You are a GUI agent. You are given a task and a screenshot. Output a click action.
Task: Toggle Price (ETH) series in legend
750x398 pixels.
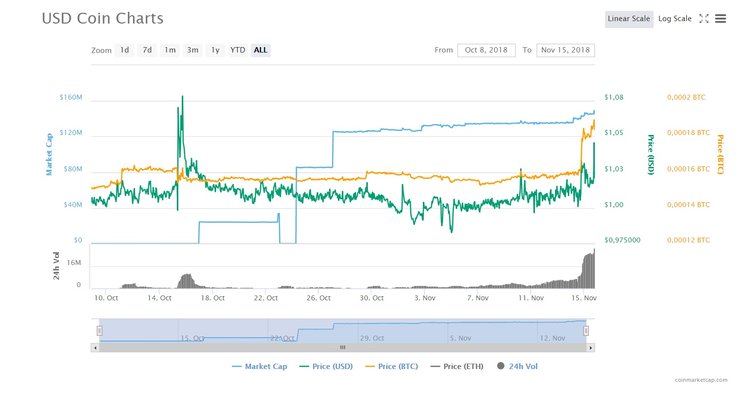457,366
